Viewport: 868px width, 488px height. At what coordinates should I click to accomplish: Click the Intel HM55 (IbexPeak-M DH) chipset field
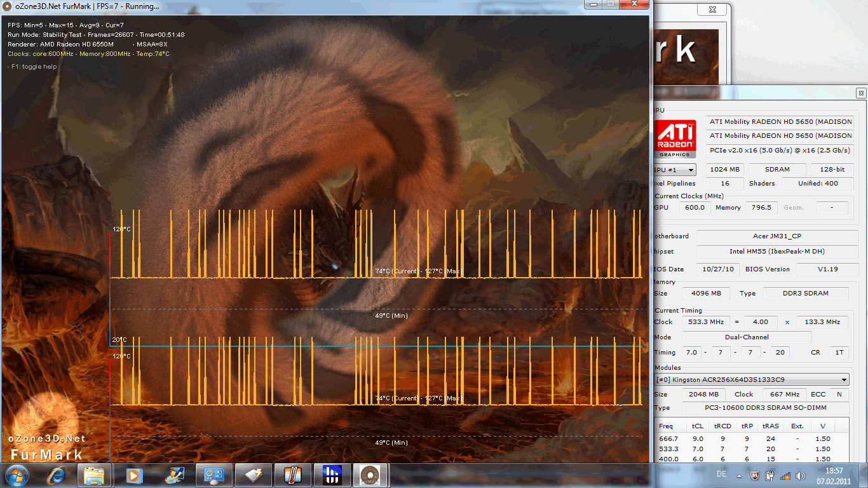pos(777,252)
